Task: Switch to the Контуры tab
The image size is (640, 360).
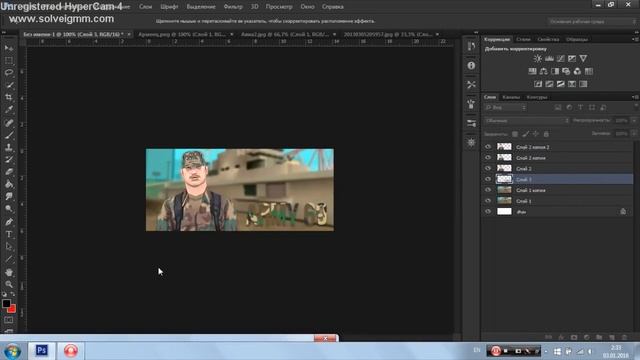Action: 537,97
